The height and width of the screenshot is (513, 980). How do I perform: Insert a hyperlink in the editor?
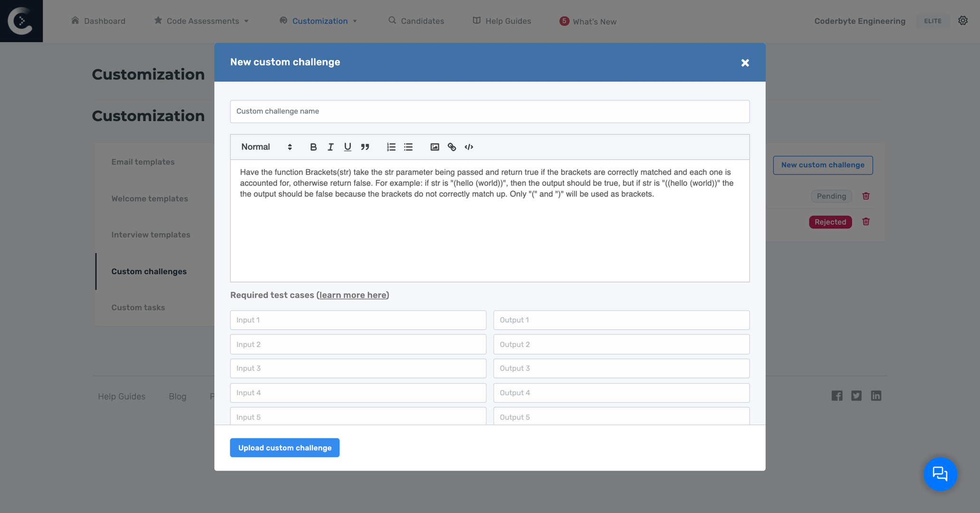(x=452, y=147)
